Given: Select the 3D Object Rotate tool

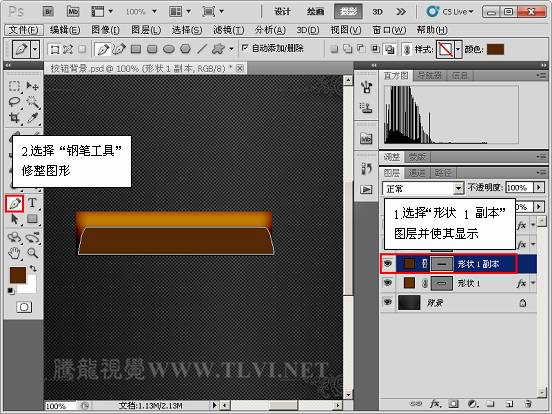Looking at the screenshot, I should coord(14,237).
